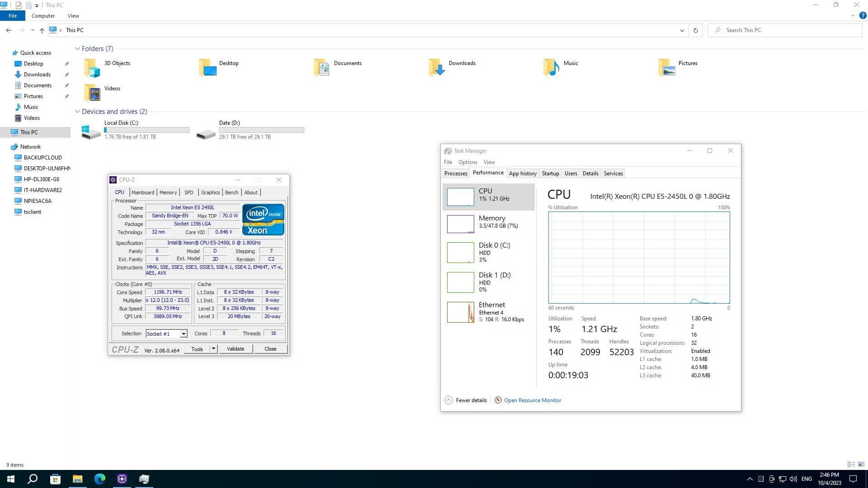
Task: Select Disk 1 (D:) in performance list
Action: (489, 282)
